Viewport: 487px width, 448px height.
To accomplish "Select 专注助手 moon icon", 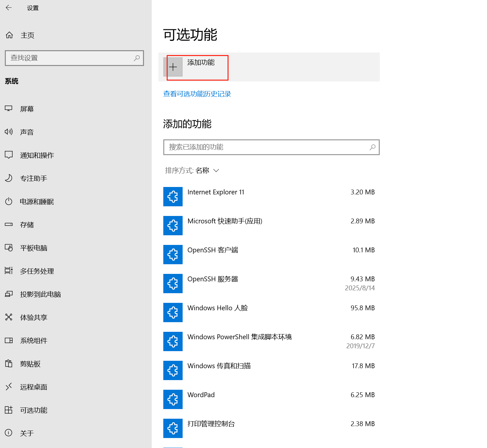I will coord(9,178).
